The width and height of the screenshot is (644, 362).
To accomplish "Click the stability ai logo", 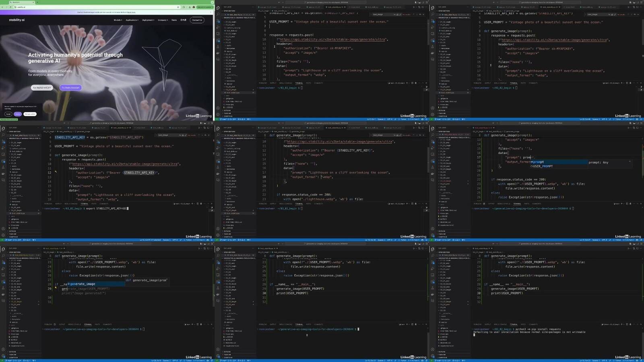I will click(x=17, y=20).
